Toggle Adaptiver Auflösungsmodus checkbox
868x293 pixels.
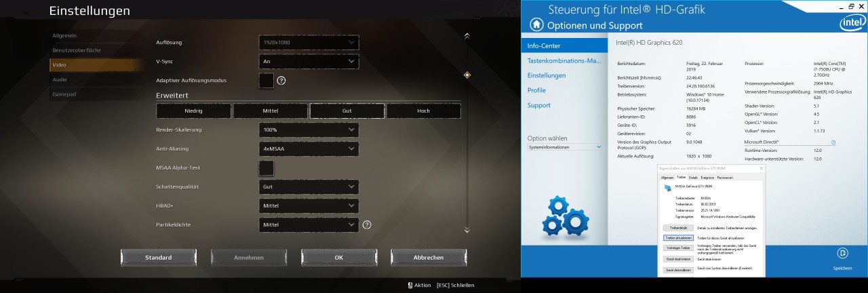267,81
